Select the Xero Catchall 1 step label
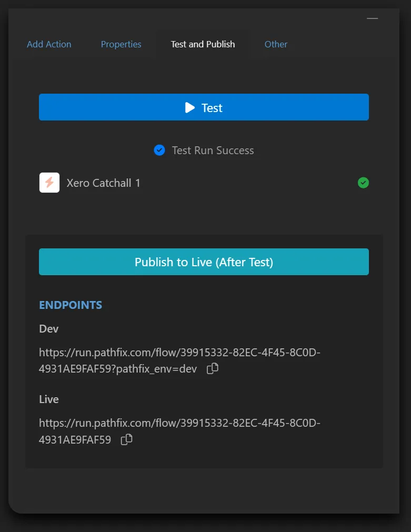 (104, 183)
